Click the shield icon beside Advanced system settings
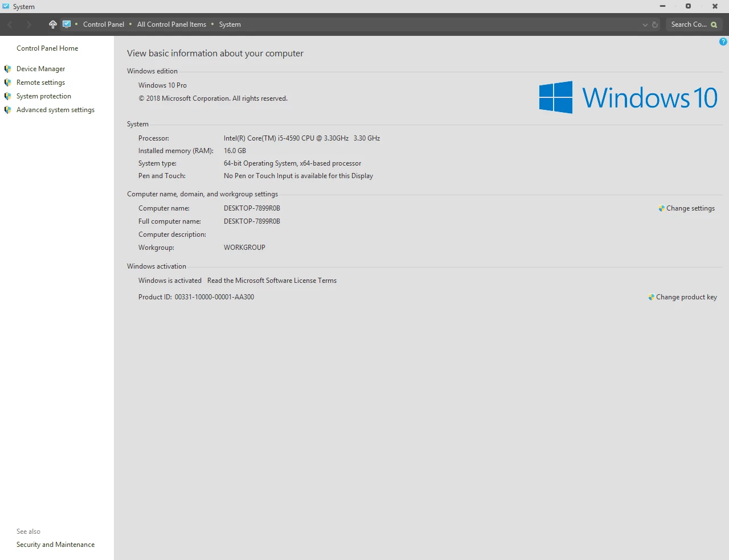The image size is (729, 560). point(7,110)
